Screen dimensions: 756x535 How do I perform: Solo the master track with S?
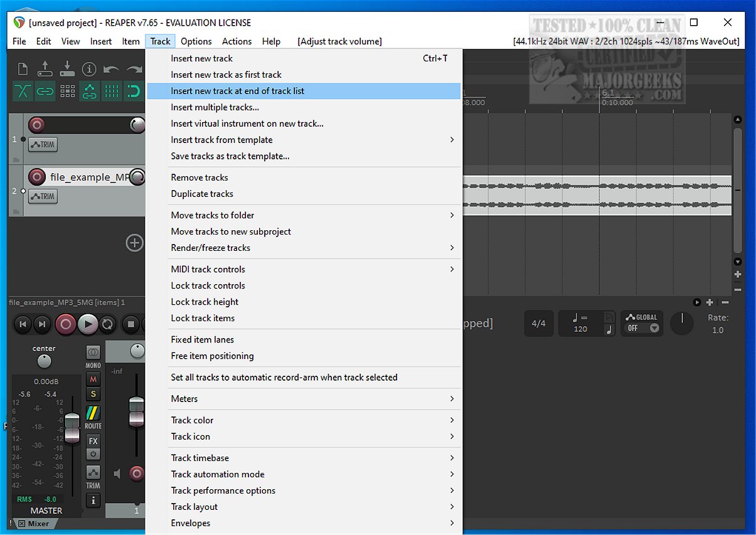click(93, 394)
